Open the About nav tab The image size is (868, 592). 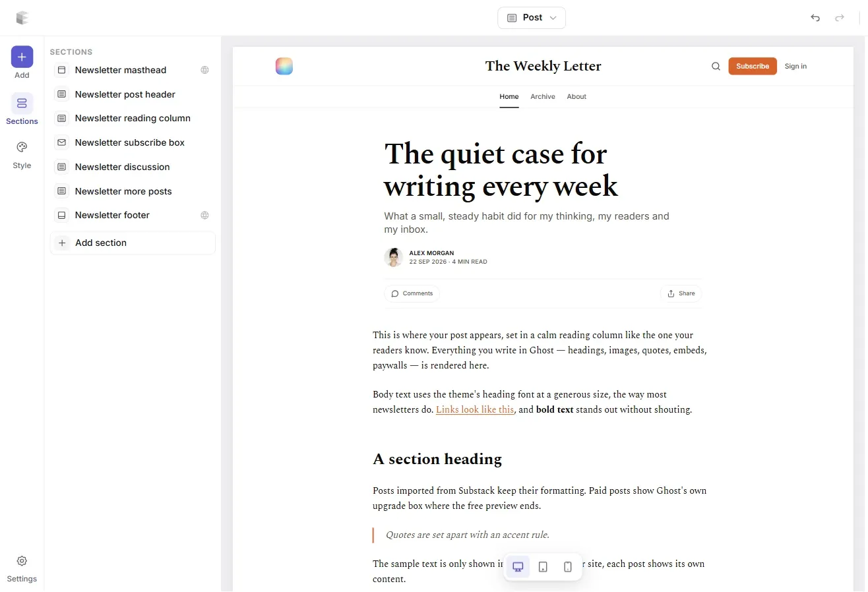576,96
